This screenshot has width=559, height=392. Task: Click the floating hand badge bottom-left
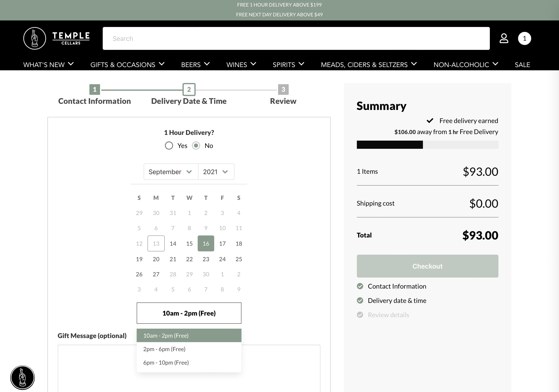(x=22, y=377)
